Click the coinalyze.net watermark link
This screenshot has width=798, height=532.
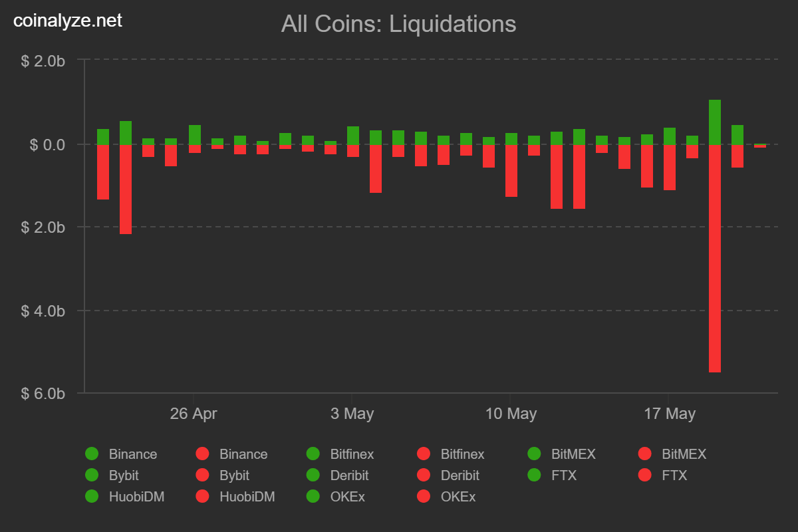pyautogui.click(x=68, y=21)
